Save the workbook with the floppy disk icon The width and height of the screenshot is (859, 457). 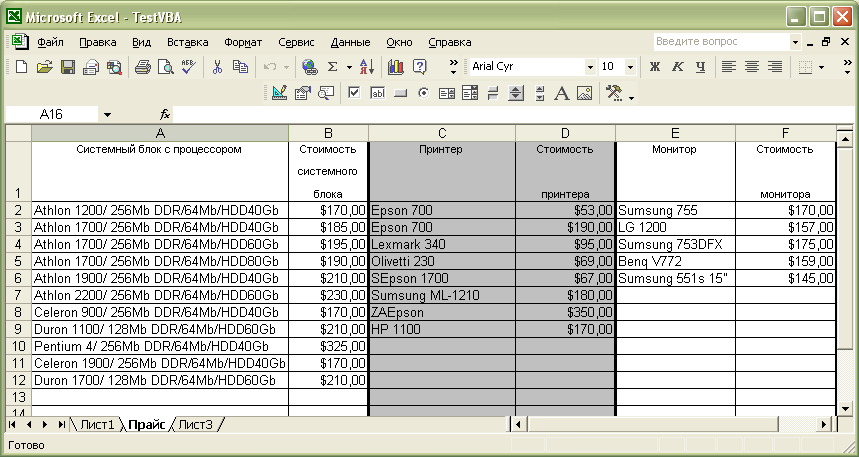(x=68, y=67)
